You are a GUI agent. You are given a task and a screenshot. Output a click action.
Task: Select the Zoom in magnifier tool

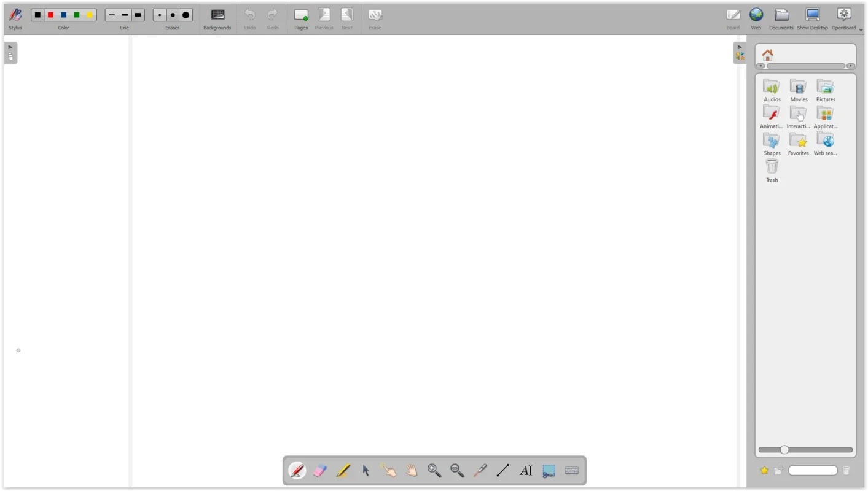[434, 470]
